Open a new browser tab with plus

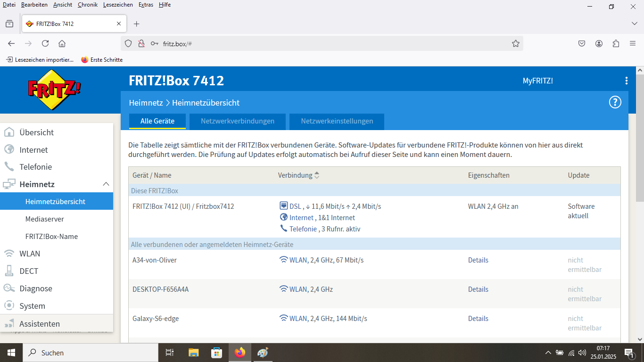pyautogui.click(x=137, y=24)
